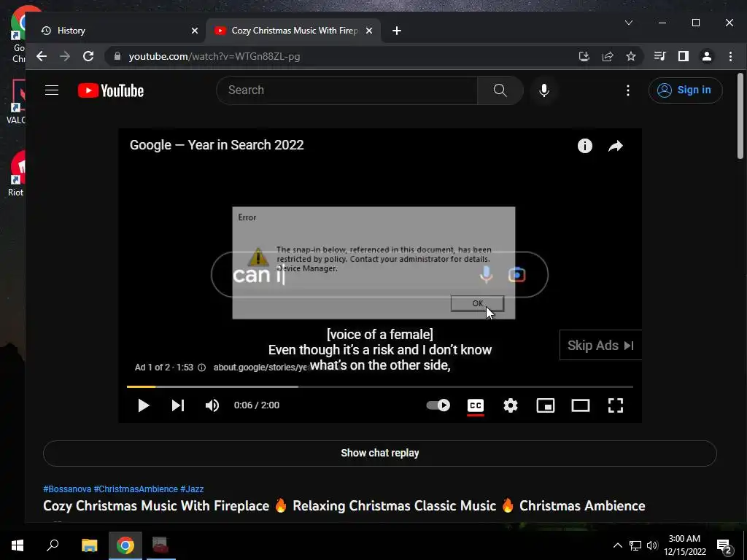Click the ad title Google — Year in Search 2022
This screenshot has width=747, height=560.
click(x=217, y=145)
